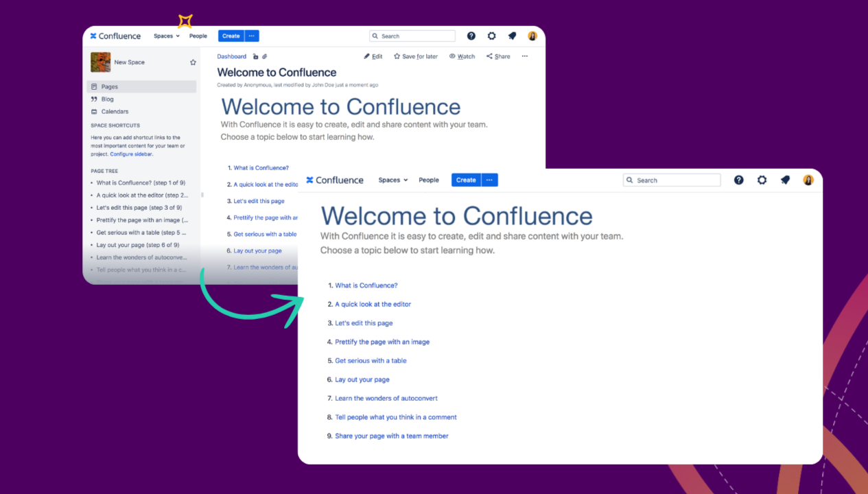Open 'A quick look at the editor' tree item
868x494 pixels.
(142, 195)
